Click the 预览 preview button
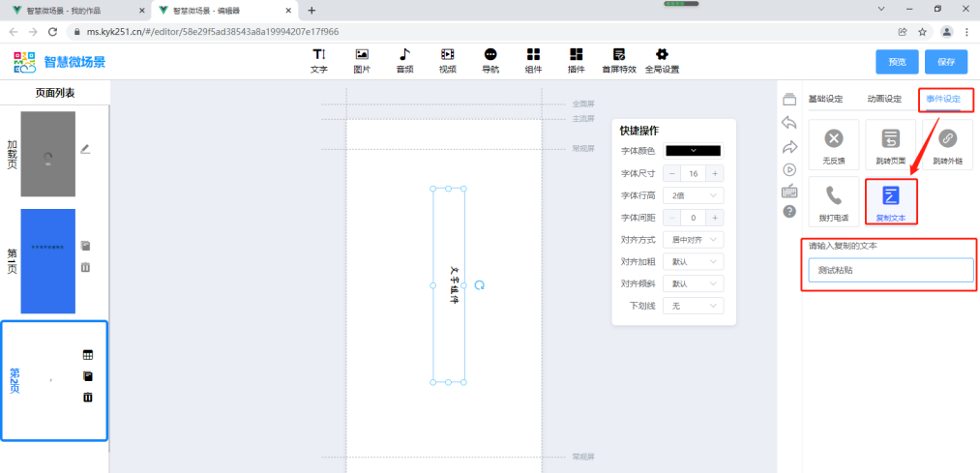 (896, 62)
